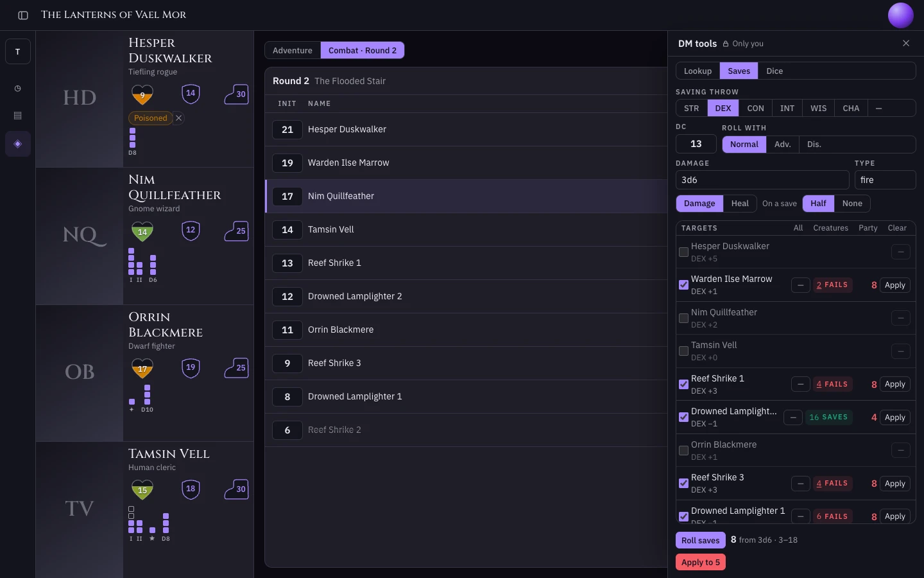Select the diamond DM tools sidebar icon
924x578 pixels.
point(18,144)
